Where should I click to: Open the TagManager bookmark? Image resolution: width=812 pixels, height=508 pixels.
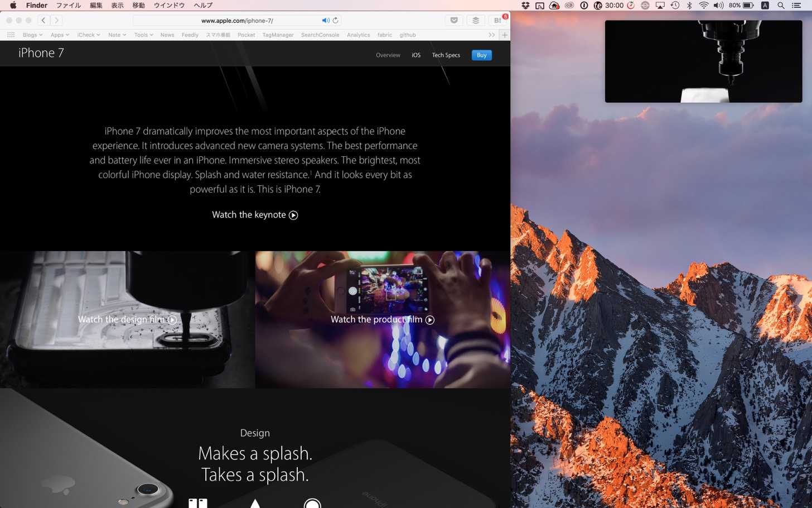tap(278, 35)
